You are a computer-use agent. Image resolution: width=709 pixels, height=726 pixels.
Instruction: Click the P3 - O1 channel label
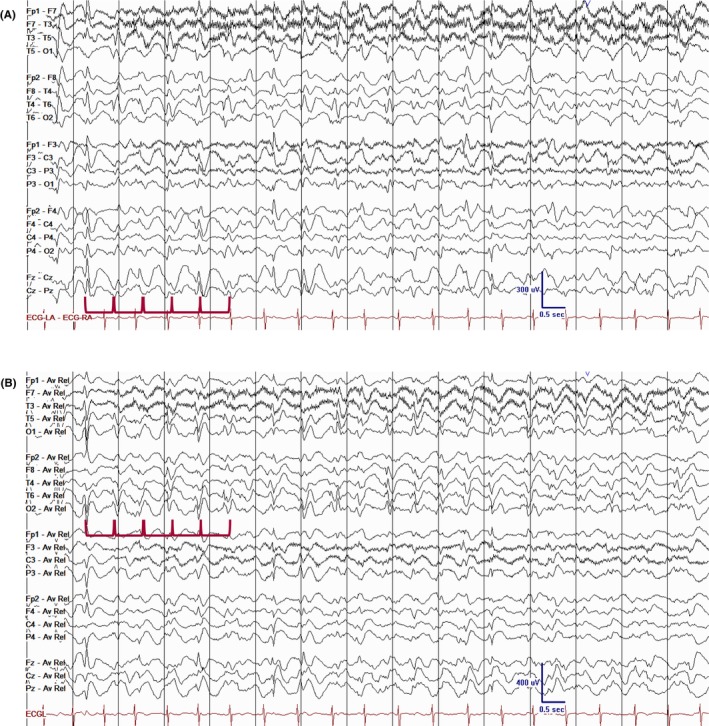pyautogui.click(x=40, y=184)
